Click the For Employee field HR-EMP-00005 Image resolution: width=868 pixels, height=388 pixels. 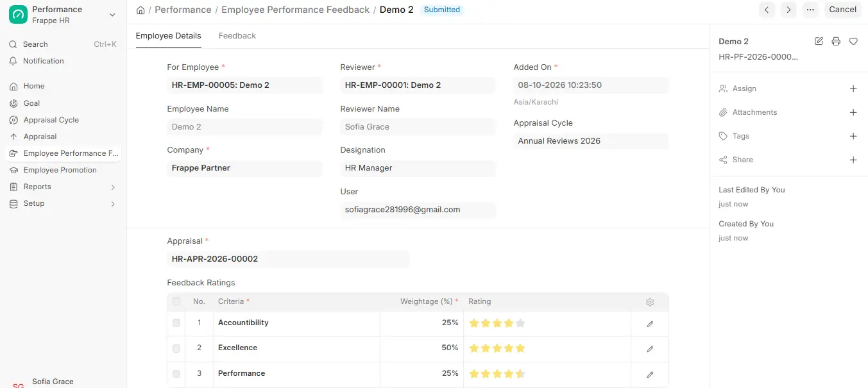coord(244,85)
